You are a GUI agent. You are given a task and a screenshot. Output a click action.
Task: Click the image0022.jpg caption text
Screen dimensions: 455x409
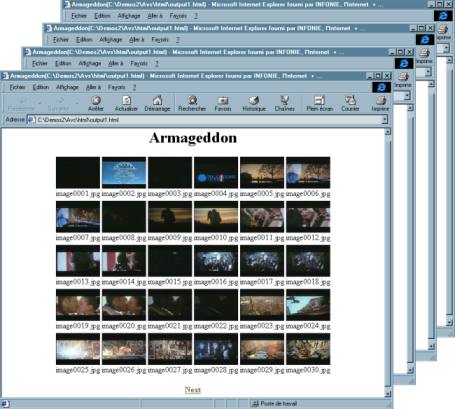coord(216,326)
